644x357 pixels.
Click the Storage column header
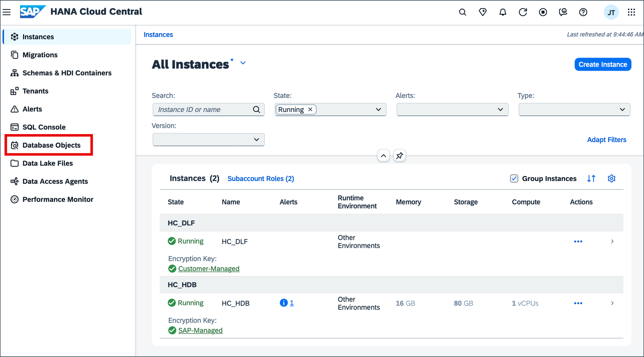pyautogui.click(x=466, y=202)
